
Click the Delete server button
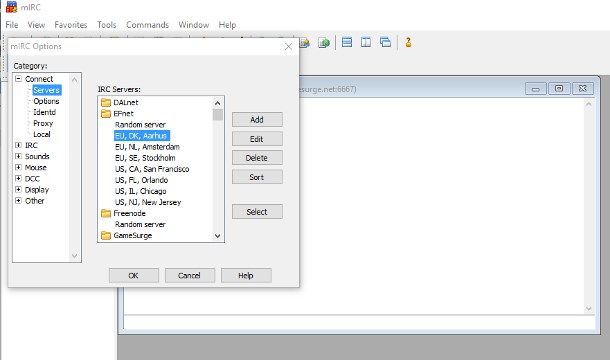pyautogui.click(x=257, y=158)
